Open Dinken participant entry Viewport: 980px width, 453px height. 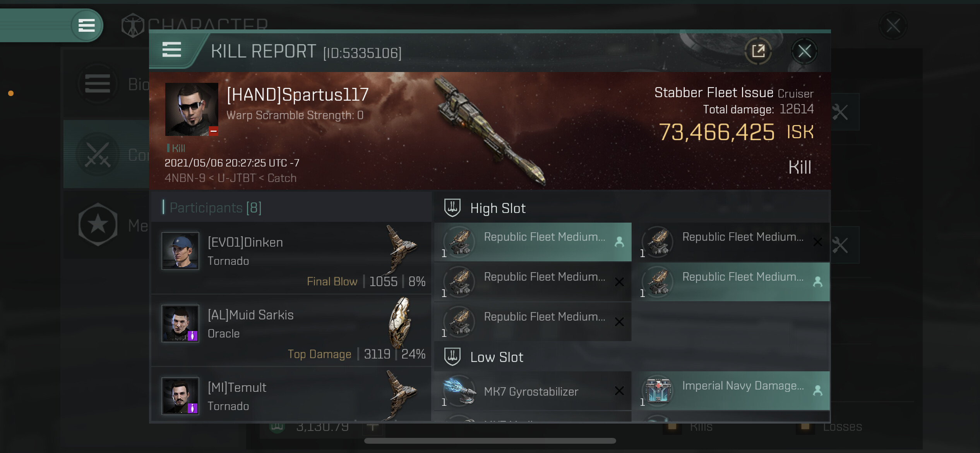point(291,258)
